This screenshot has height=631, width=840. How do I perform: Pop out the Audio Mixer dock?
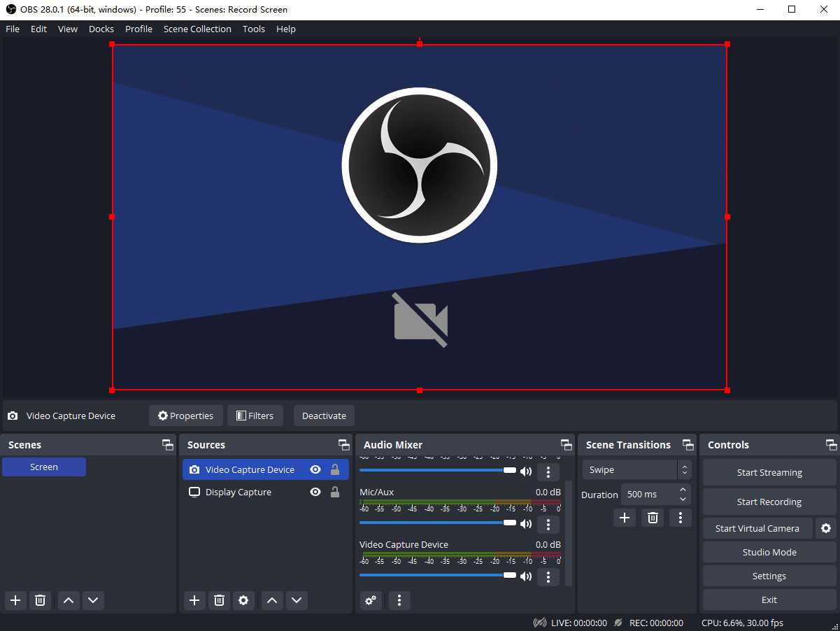(x=567, y=445)
